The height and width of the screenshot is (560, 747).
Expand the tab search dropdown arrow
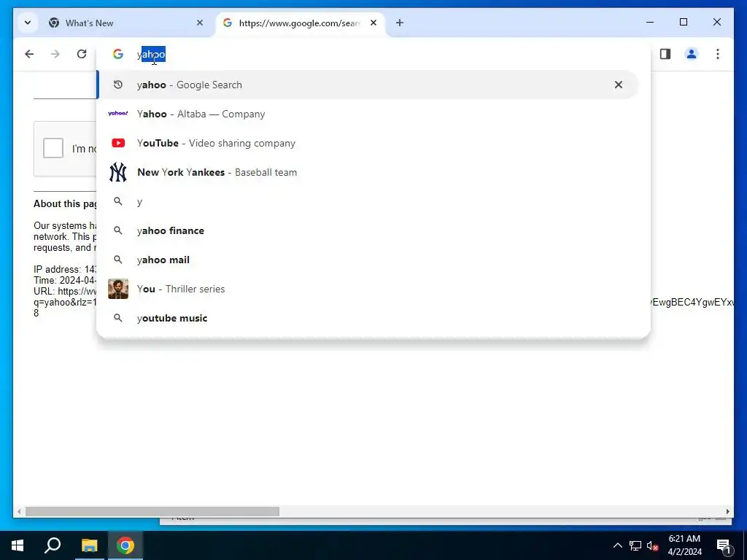pyautogui.click(x=28, y=23)
